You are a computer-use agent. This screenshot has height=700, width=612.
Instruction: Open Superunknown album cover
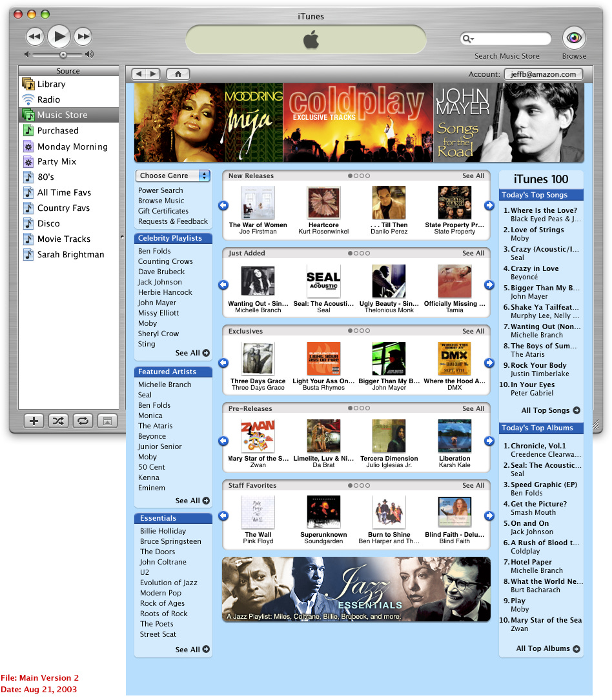[x=323, y=512]
